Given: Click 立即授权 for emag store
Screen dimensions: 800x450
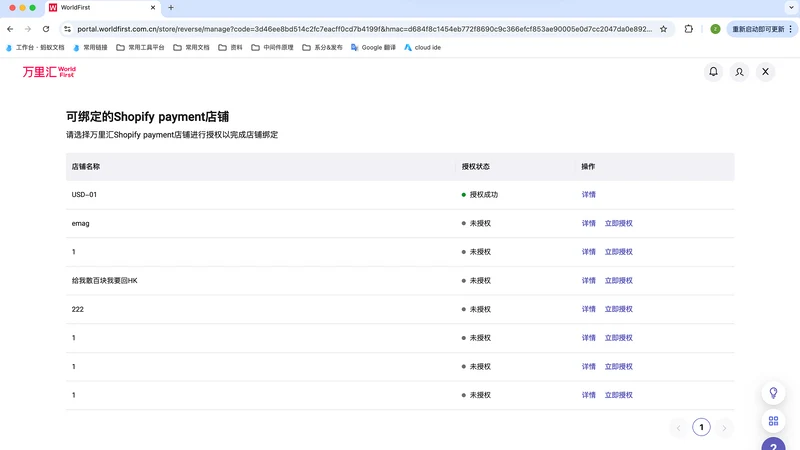Looking at the screenshot, I should click(618, 223).
